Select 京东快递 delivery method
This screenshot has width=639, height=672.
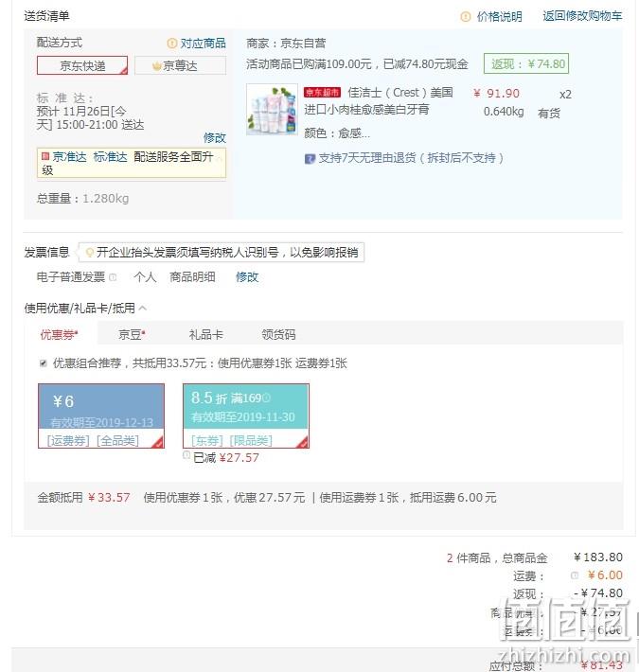(82, 65)
